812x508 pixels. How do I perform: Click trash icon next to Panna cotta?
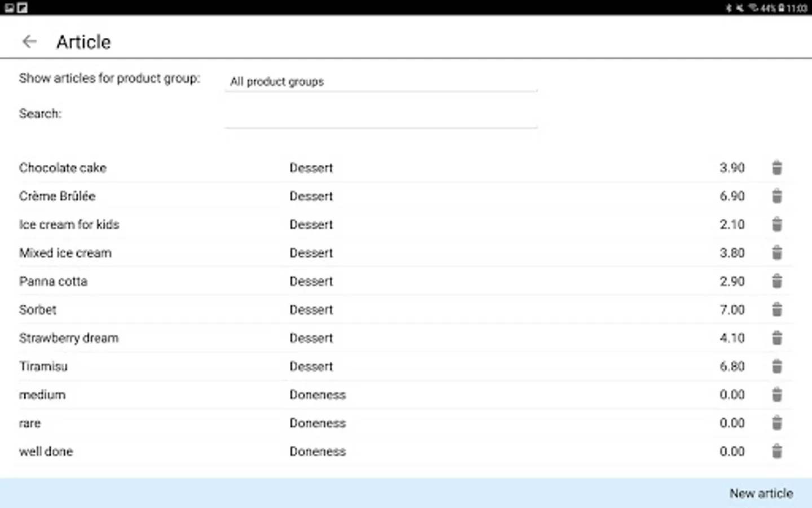(x=776, y=281)
